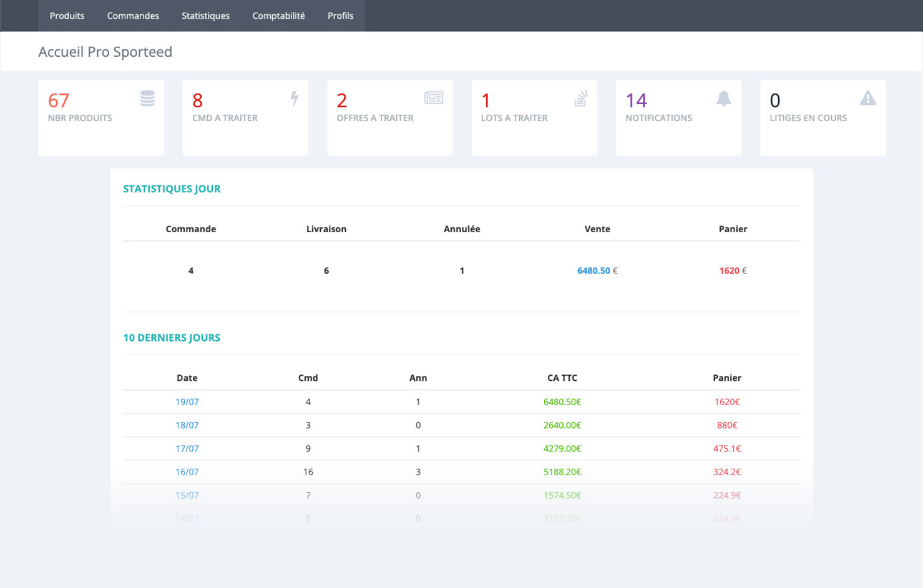This screenshot has width=923, height=588.
Task: Open the CMD A TRAITER card
Action: [245, 118]
